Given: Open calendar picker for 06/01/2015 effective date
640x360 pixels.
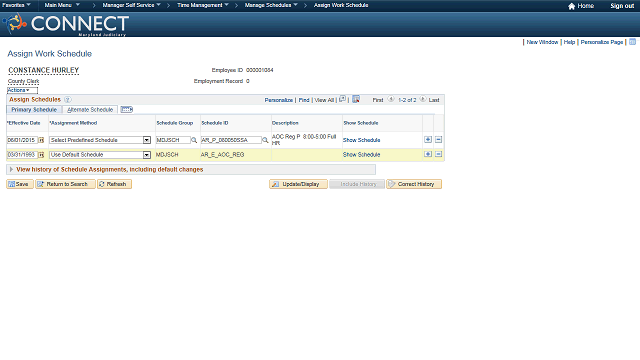Looking at the screenshot, I should pyautogui.click(x=41, y=140).
